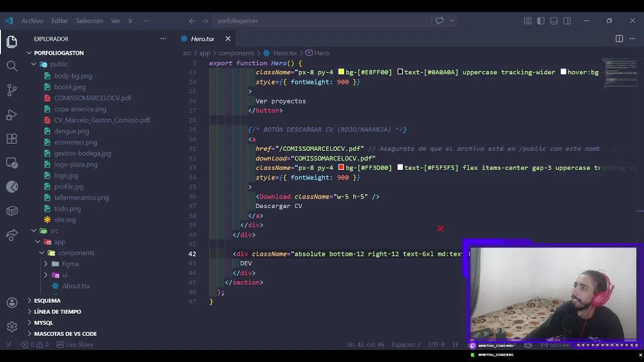Screen dimensions: 644x362
Task: Open the Ir menu
Action: pos(130,21)
